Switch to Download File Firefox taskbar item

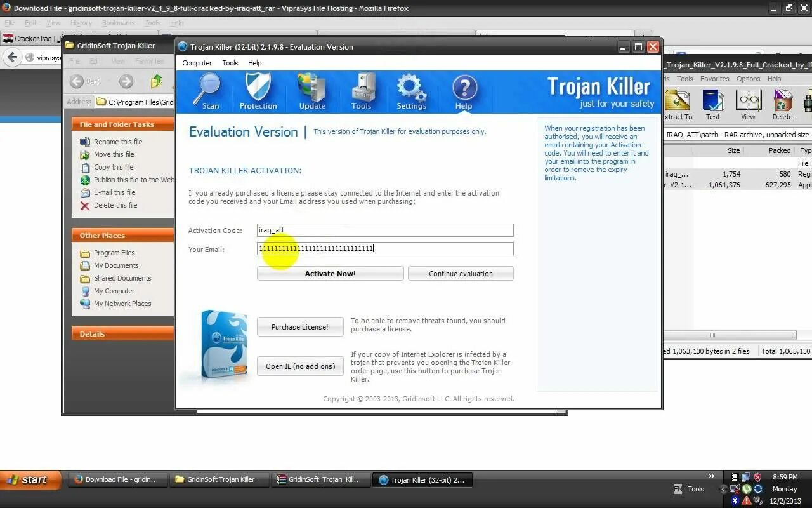(117, 479)
